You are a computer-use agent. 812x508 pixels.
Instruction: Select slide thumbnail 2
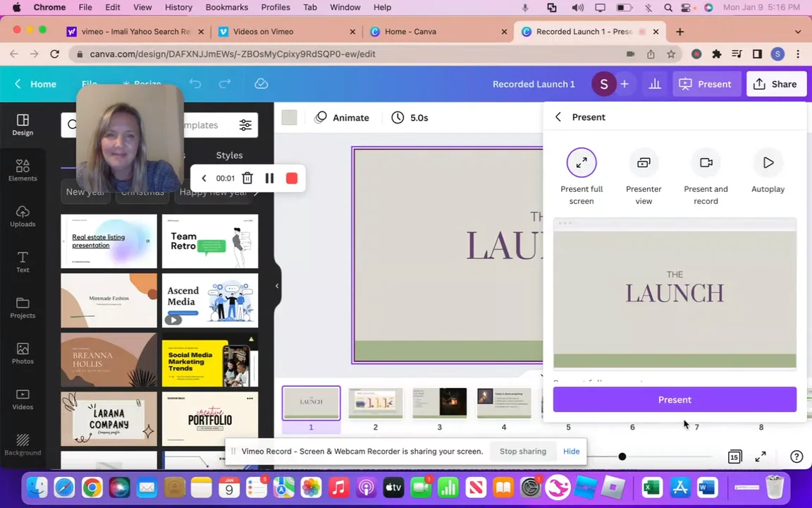click(x=376, y=403)
